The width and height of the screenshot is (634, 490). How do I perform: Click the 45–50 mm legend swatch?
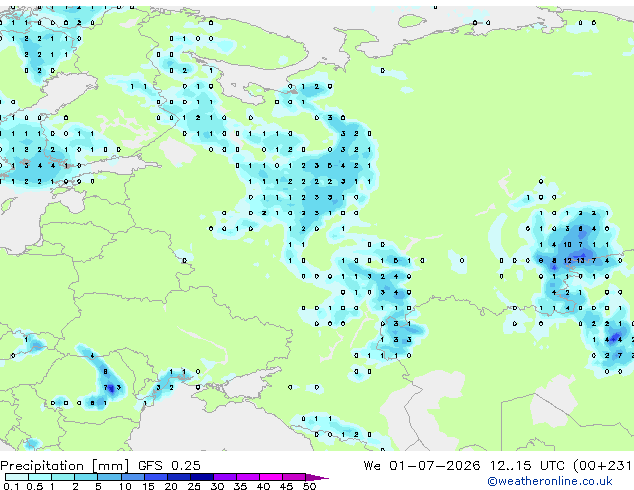[x=294, y=477]
